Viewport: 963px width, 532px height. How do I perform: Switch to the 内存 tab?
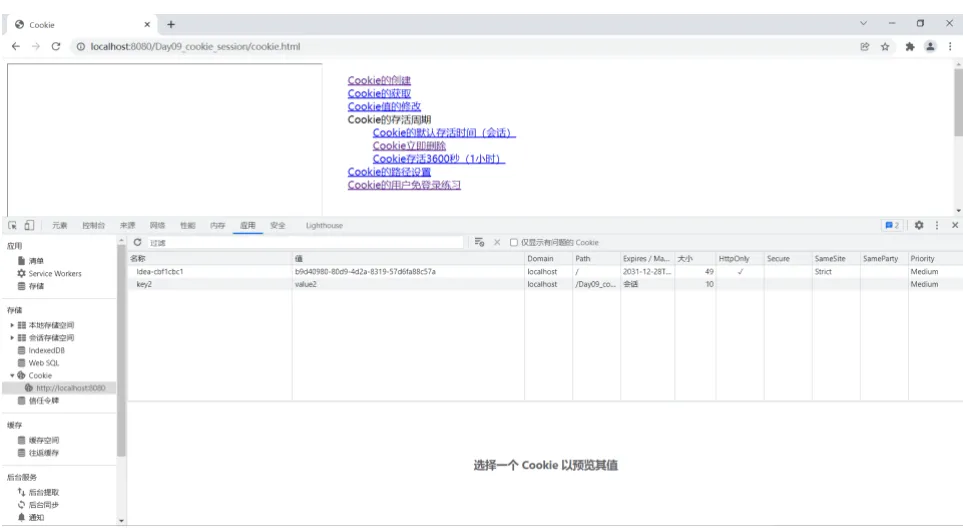217,225
